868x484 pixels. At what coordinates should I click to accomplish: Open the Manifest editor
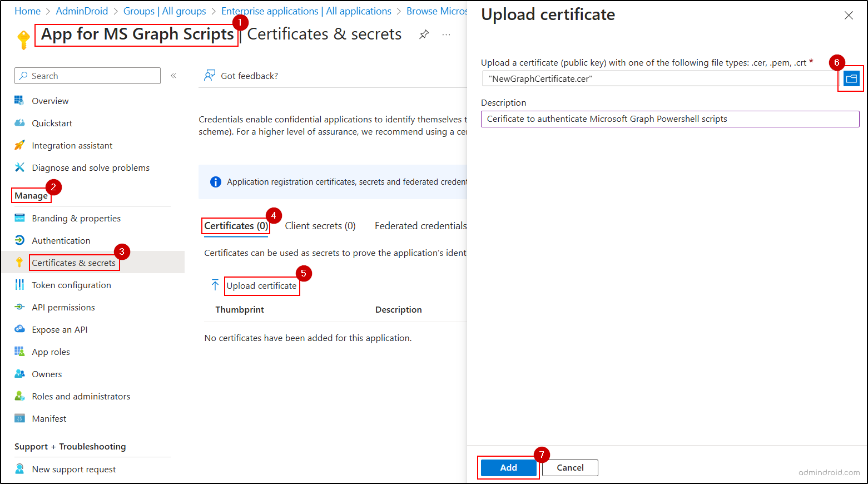(x=49, y=418)
